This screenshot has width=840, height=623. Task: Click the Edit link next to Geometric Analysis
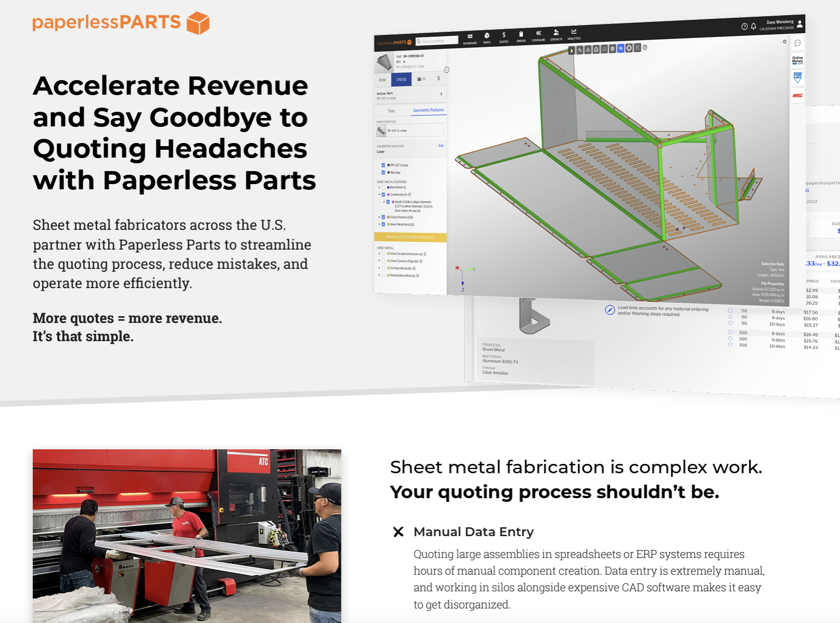pyautogui.click(x=440, y=146)
